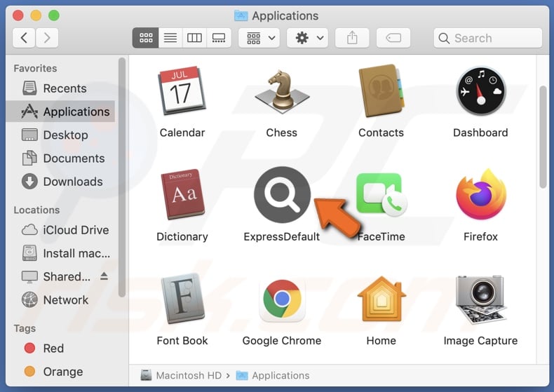The width and height of the screenshot is (554, 392).
Task: Click the sidebar vertical scrollbar
Action: click(122, 177)
